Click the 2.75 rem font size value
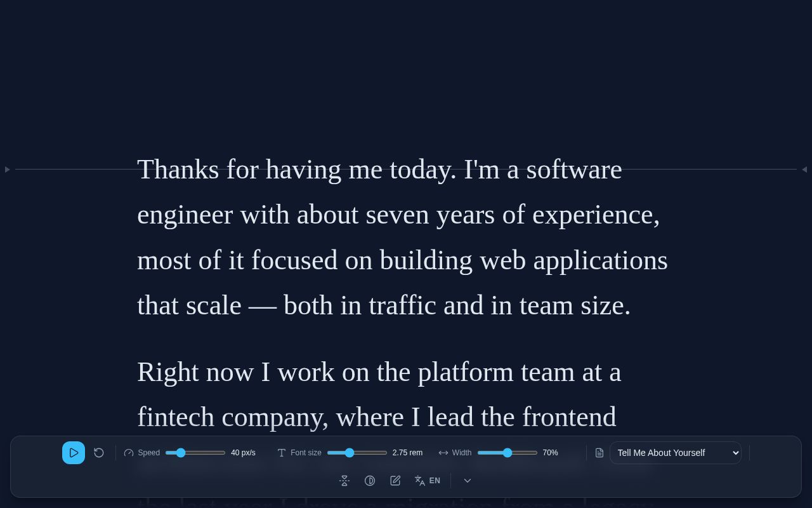 407,453
